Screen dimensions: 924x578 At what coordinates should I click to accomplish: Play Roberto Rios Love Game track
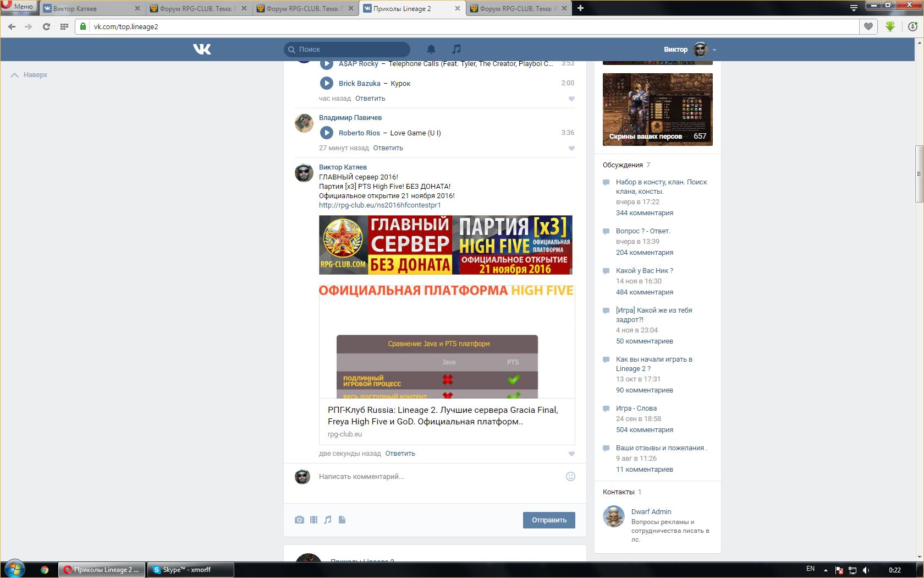[x=327, y=133]
